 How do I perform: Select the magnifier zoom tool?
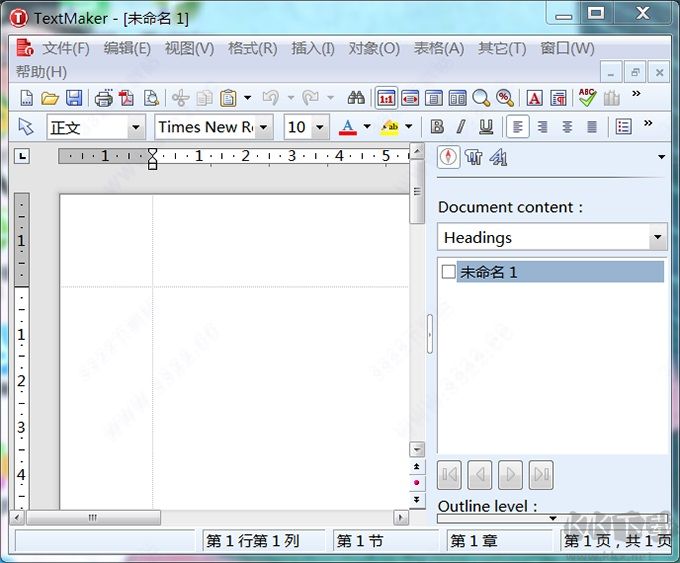click(481, 98)
